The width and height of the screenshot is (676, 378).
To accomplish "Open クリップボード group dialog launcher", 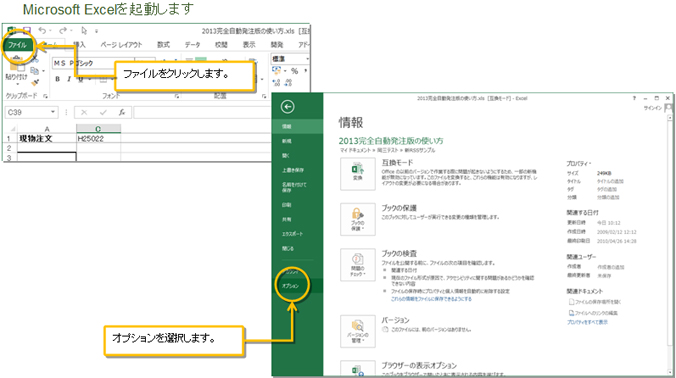I will (45, 96).
